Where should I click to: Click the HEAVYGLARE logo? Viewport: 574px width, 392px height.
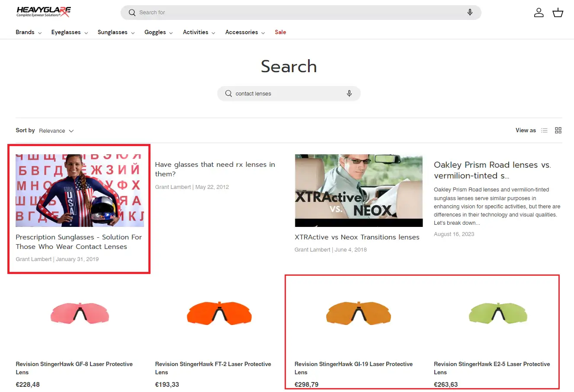coord(42,12)
